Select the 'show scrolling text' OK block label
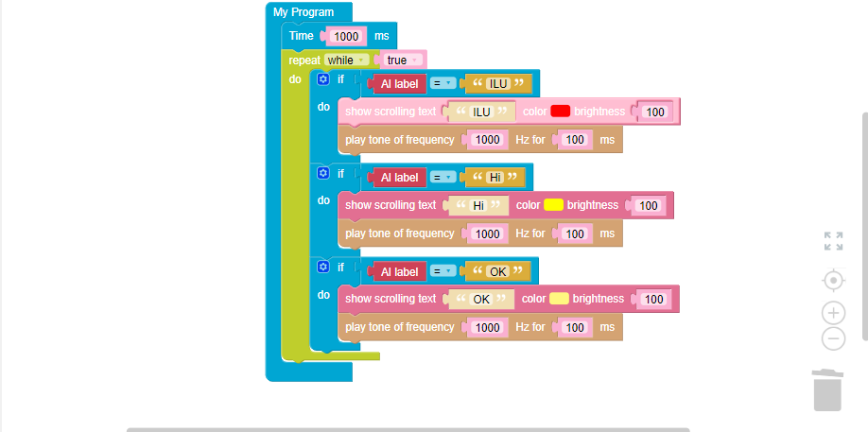 [x=391, y=299]
